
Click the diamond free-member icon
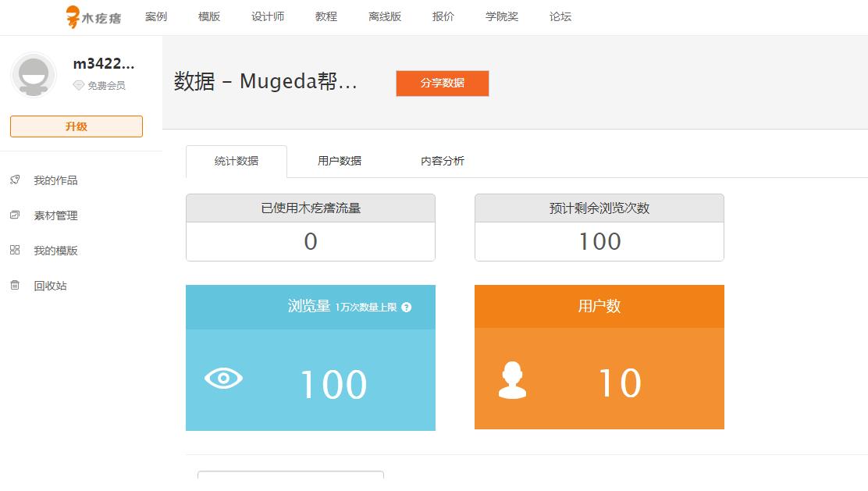click(x=78, y=86)
